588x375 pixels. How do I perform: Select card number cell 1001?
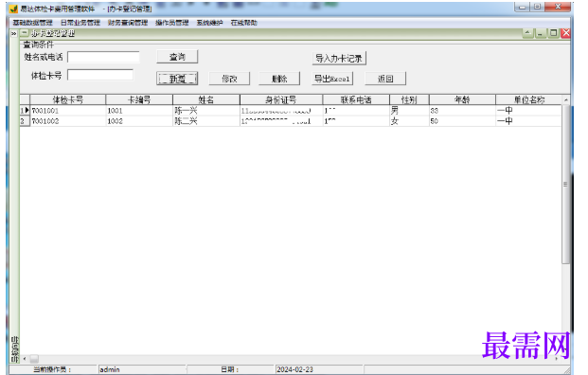point(139,110)
